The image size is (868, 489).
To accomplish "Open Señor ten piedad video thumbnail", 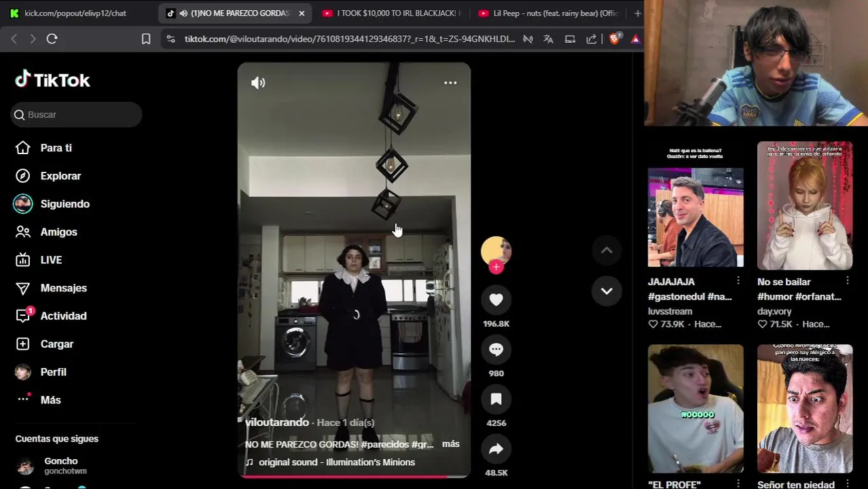I will [x=805, y=408].
